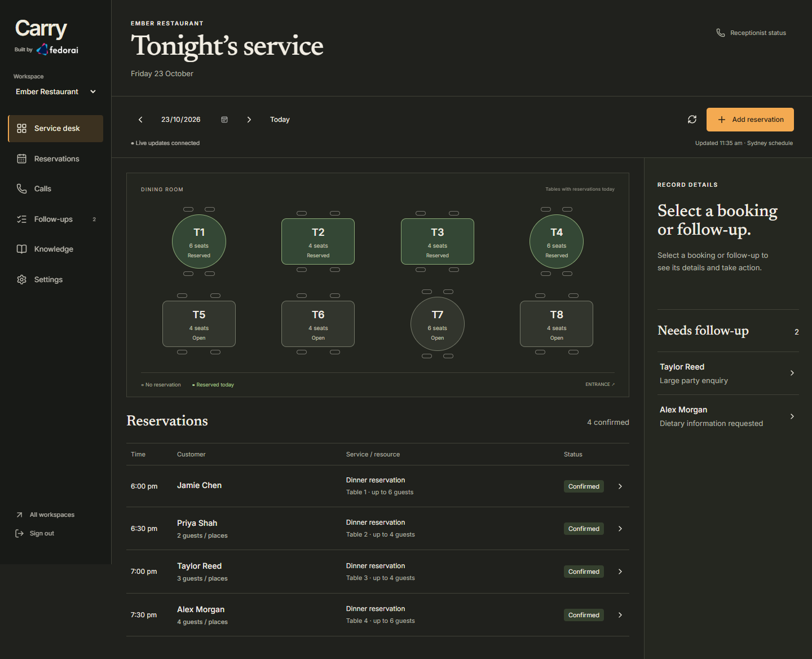Open Follow-ups in the sidebar

point(56,219)
